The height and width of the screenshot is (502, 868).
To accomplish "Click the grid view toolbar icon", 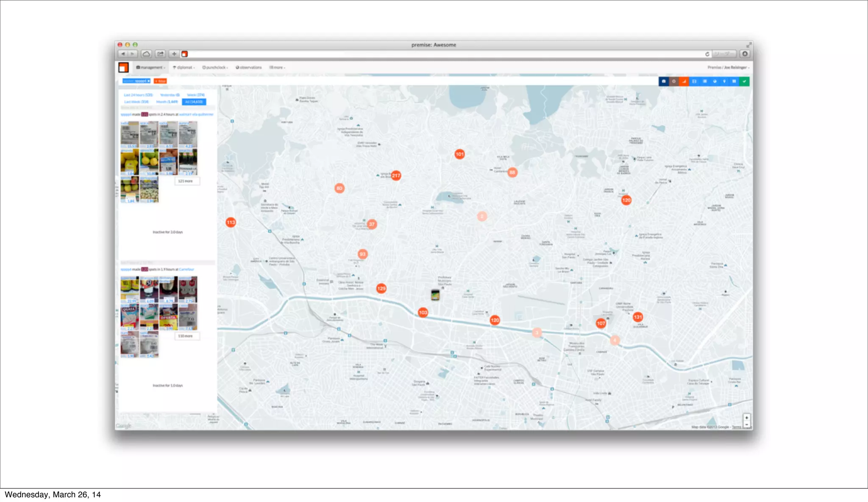I will (x=734, y=81).
